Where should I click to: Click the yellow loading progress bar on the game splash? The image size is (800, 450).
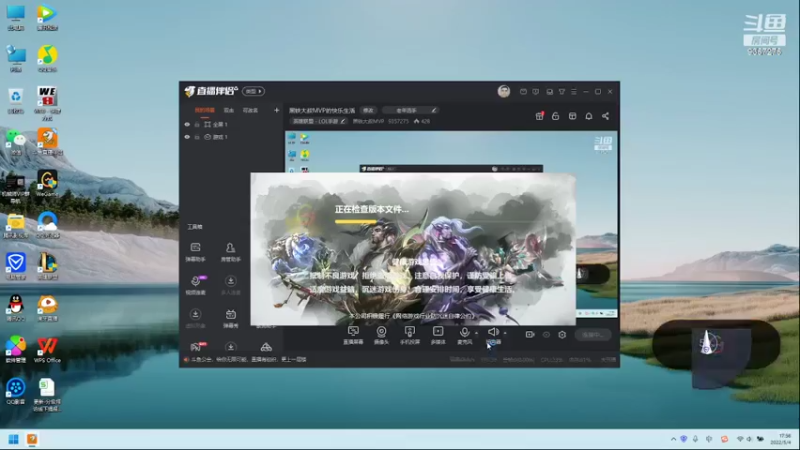point(356,221)
